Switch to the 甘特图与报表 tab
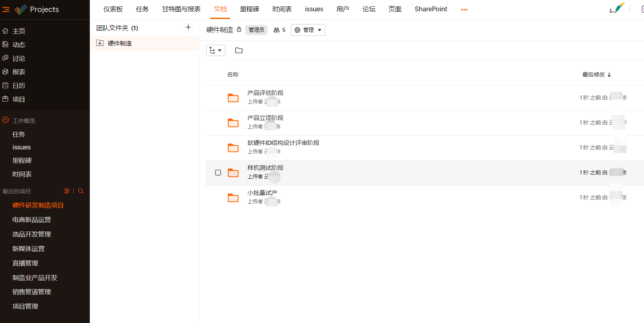The image size is (644, 323). click(x=181, y=9)
